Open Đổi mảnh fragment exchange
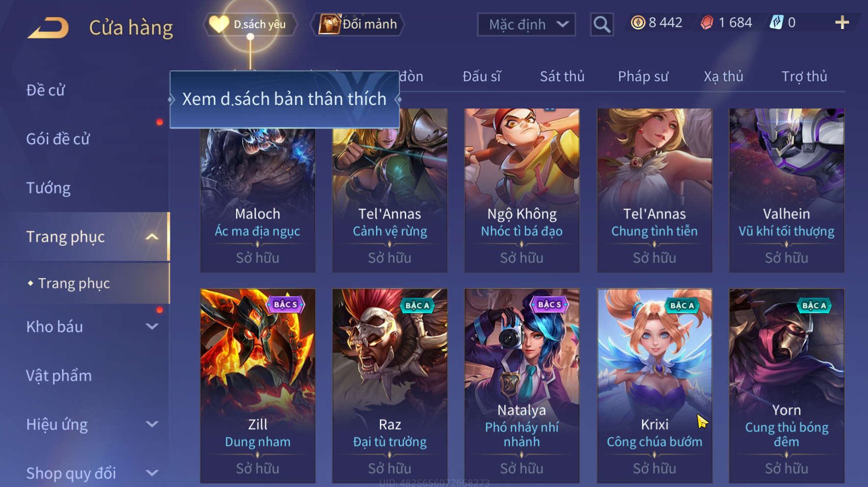This screenshot has width=868, height=487. [x=358, y=24]
